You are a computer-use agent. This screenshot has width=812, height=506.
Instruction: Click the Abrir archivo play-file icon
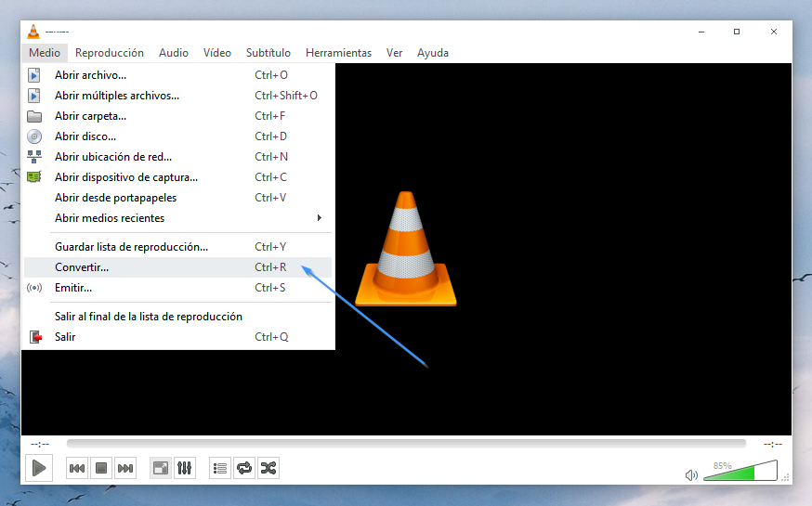pyautogui.click(x=34, y=75)
